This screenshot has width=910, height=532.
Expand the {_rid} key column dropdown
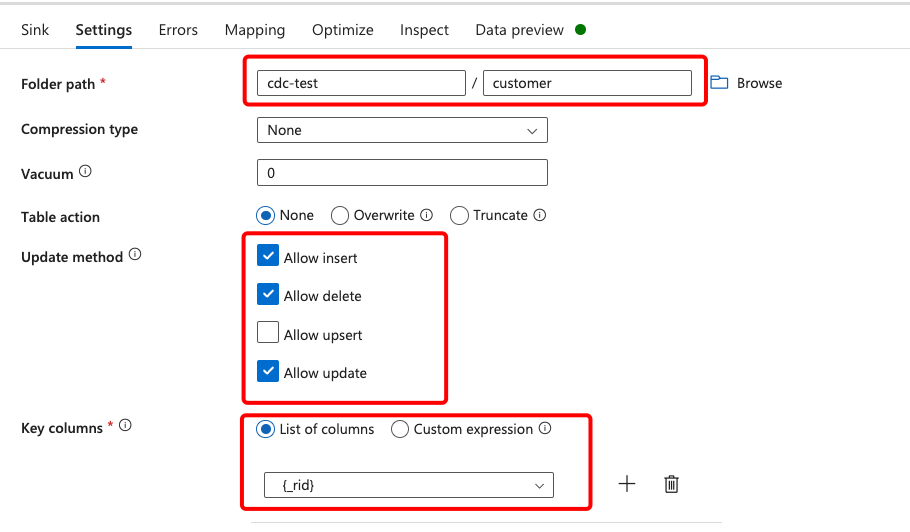coord(409,485)
